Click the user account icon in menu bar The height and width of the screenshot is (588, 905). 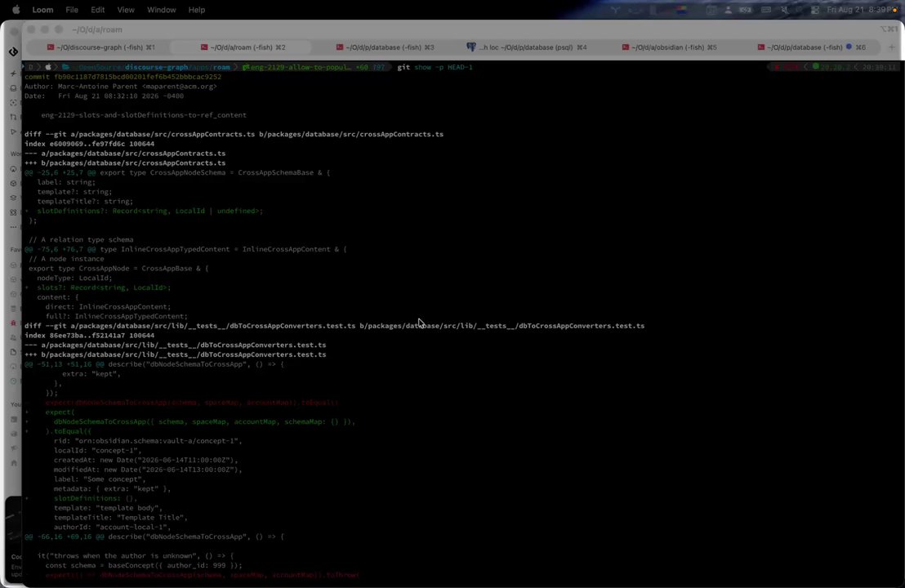(x=729, y=10)
